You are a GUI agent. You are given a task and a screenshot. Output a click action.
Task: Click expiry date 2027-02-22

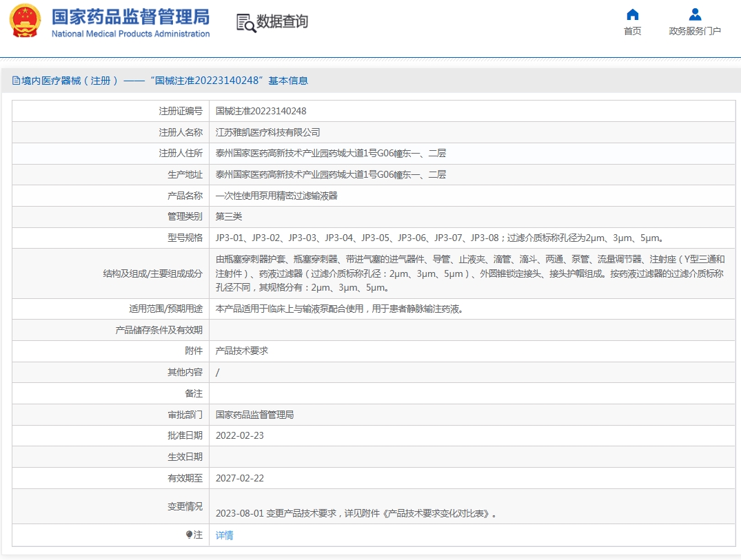240,478
